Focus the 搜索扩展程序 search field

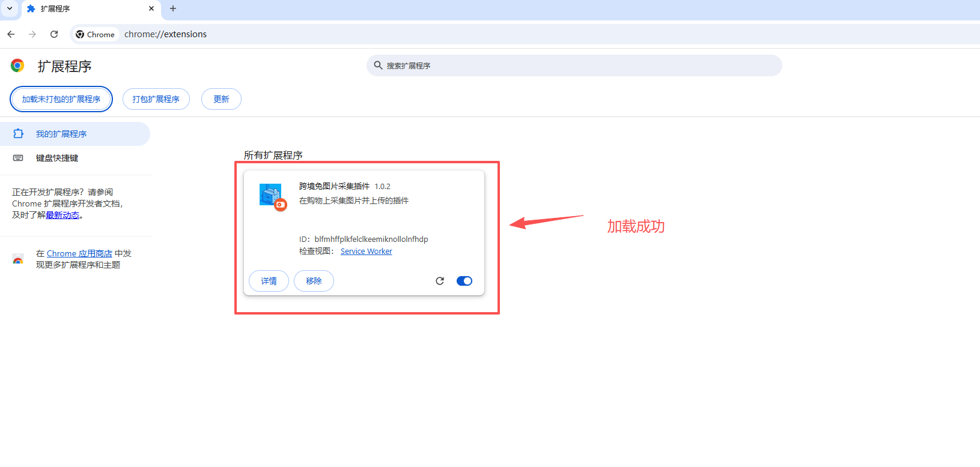point(574,65)
